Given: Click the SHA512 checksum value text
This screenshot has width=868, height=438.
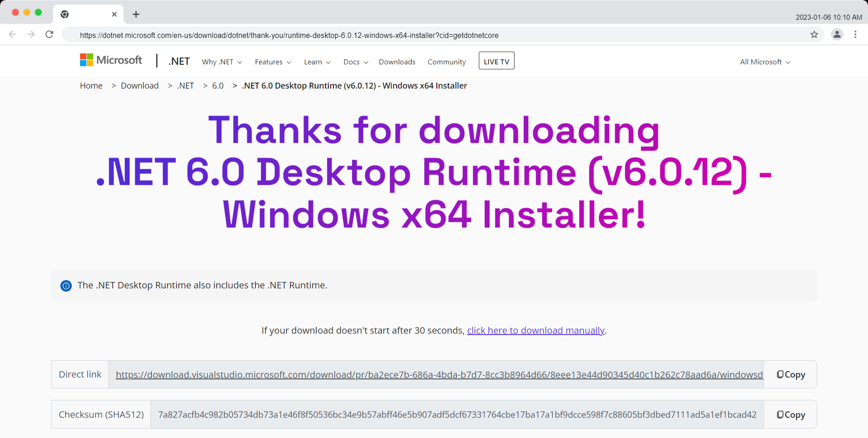Looking at the screenshot, I should coord(457,415).
